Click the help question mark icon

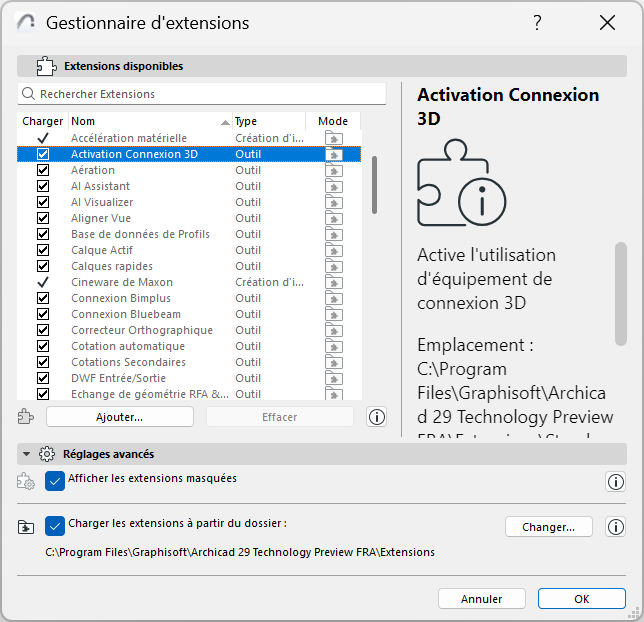pos(537,23)
